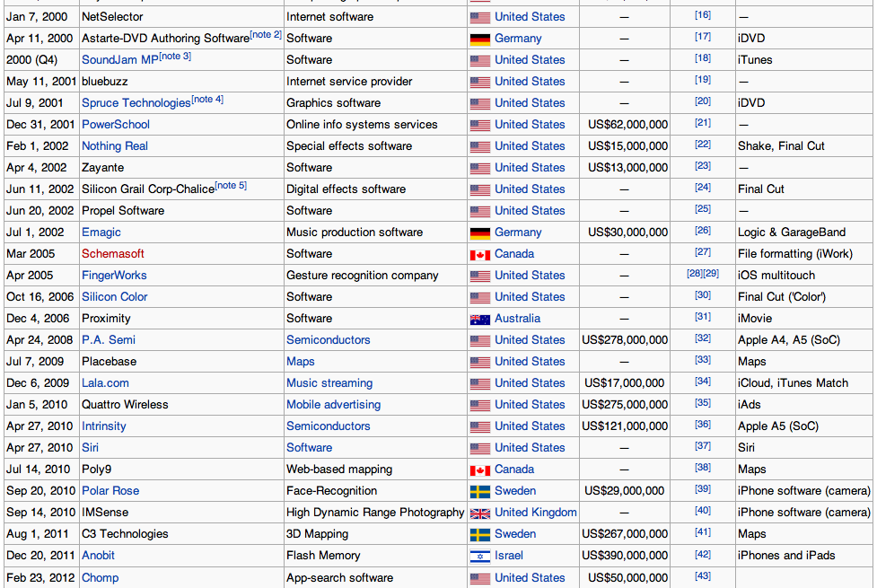Screen dimensions: 877x588
Task: Open the PowerSchool company link
Action: coord(116,124)
